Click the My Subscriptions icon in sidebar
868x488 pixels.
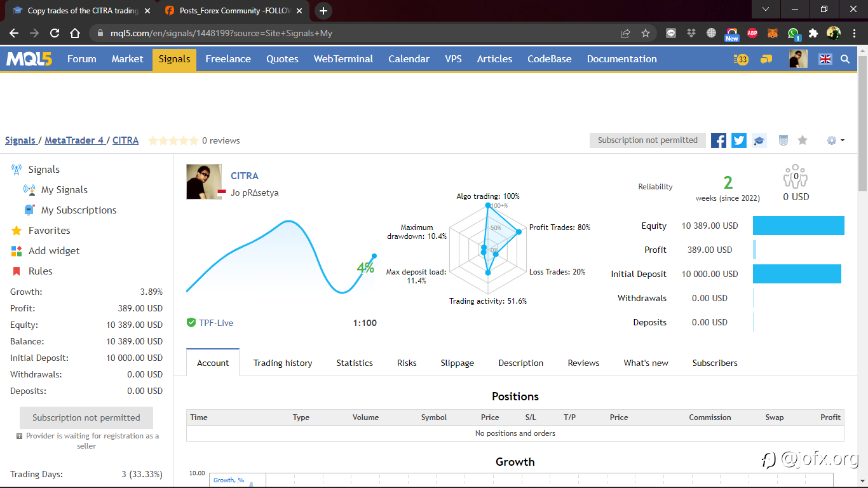(29, 210)
